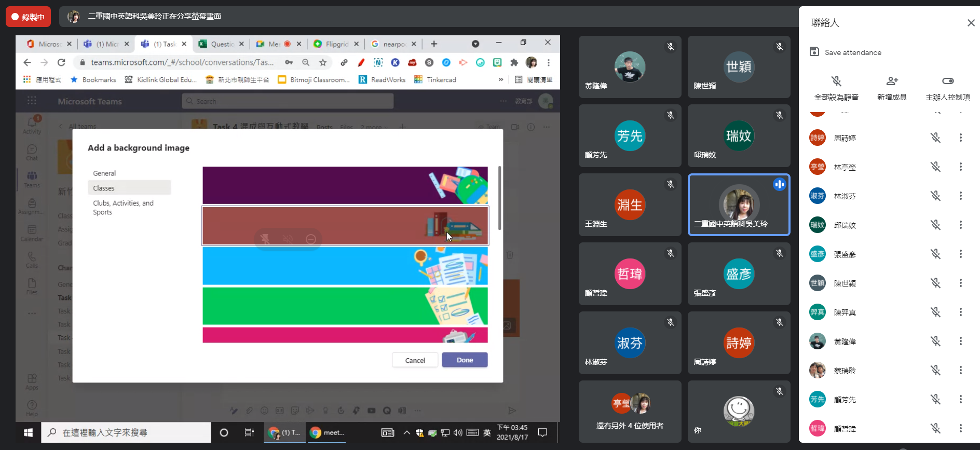Open Chrome extensions puzzle icon
Image resolution: width=980 pixels, height=450 pixels.
514,62
